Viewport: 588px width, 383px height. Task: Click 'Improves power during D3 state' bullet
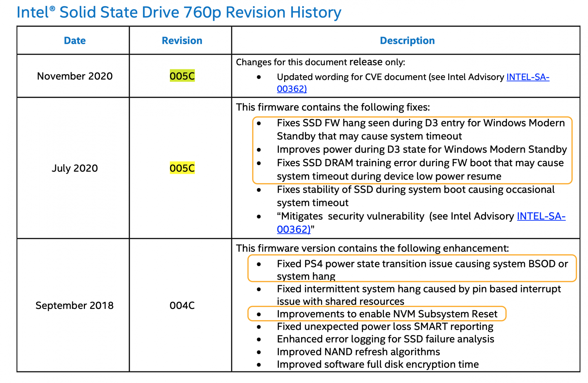coord(422,149)
